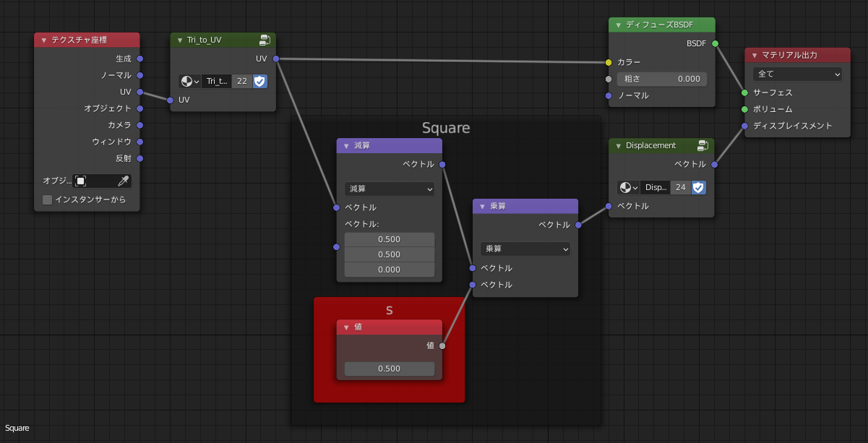The width and height of the screenshot is (868, 443).
Task: Edit the group icon in Displacement node header
Action: (702, 145)
